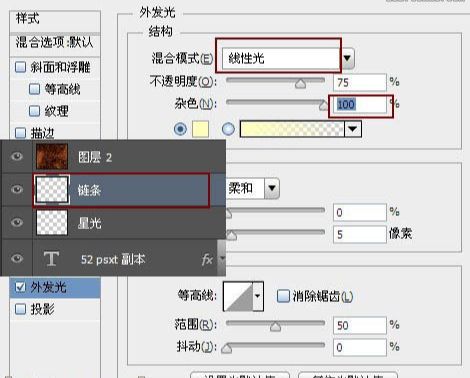470x378 pixels.
Task: Click the T text layer icon
Action: [x=51, y=259]
